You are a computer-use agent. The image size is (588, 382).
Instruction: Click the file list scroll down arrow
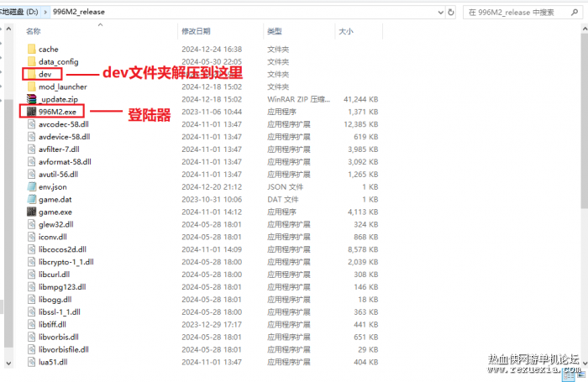point(585,363)
